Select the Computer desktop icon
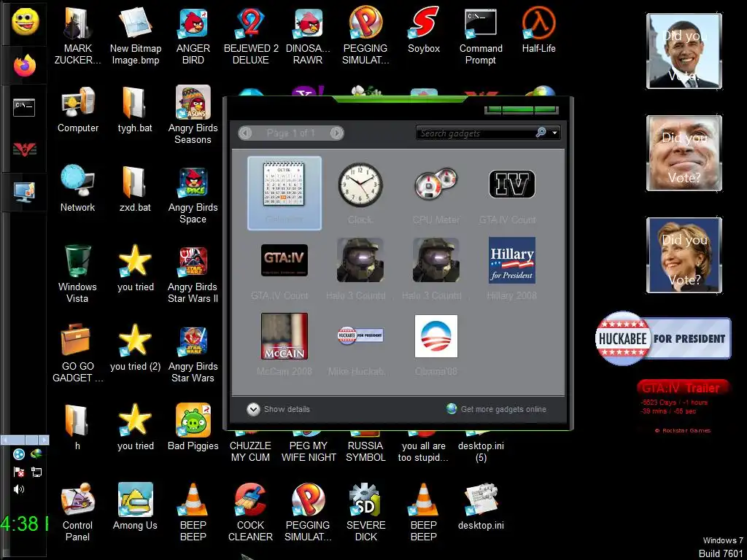 tap(77, 109)
